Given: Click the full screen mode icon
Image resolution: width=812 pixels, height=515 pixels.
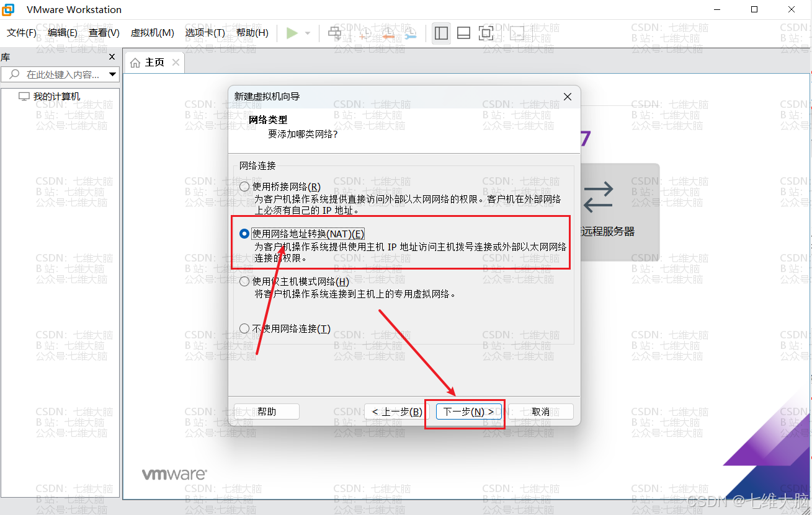Looking at the screenshot, I should (x=486, y=33).
